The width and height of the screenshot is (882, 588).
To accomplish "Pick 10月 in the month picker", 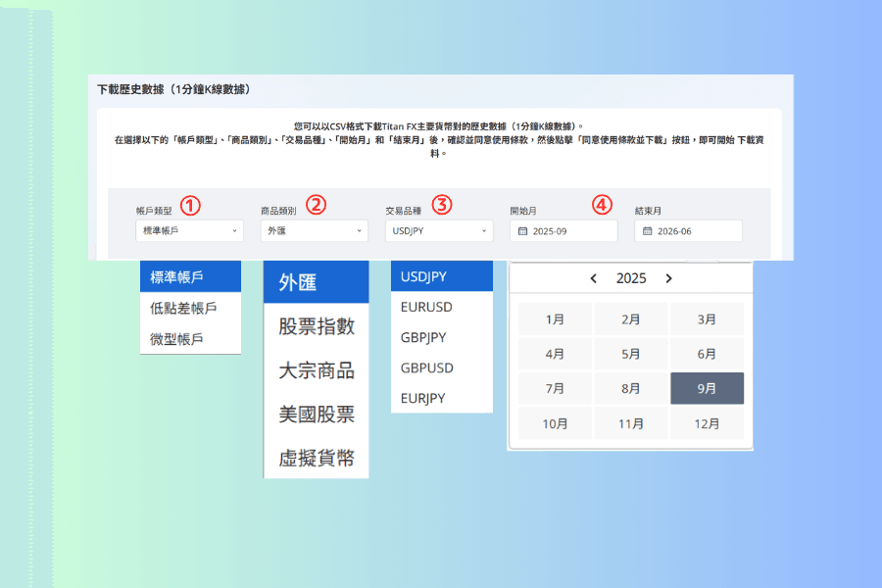I will [555, 423].
